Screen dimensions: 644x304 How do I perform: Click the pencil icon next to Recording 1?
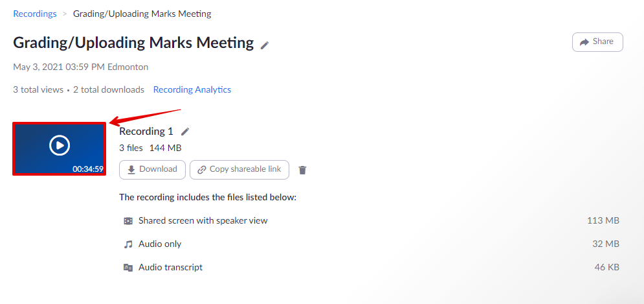(x=185, y=132)
